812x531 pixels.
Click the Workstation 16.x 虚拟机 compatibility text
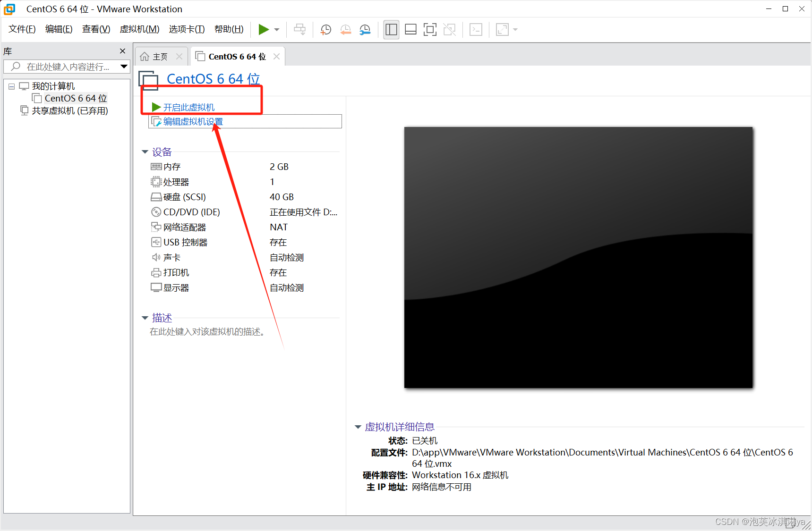[x=460, y=475]
